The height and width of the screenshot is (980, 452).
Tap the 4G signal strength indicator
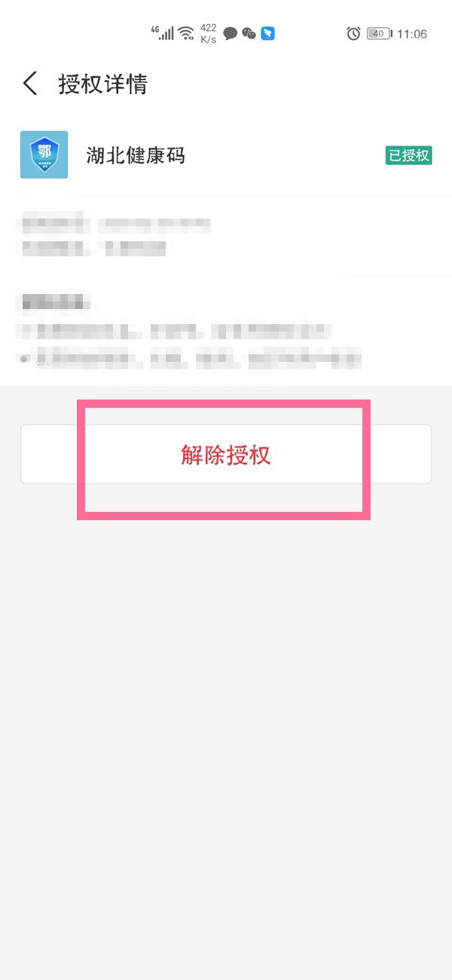point(162,32)
